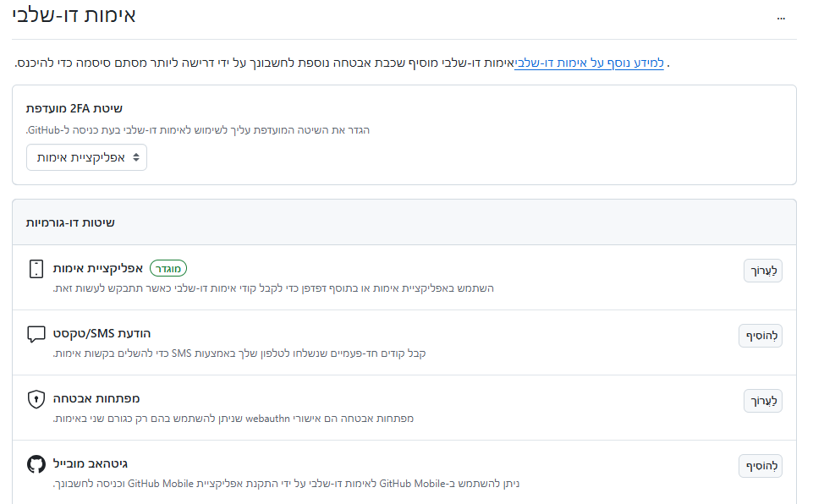This screenshot has width=813, height=504.
Task: Open the three-dots more options menu
Action: click(781, 18)
